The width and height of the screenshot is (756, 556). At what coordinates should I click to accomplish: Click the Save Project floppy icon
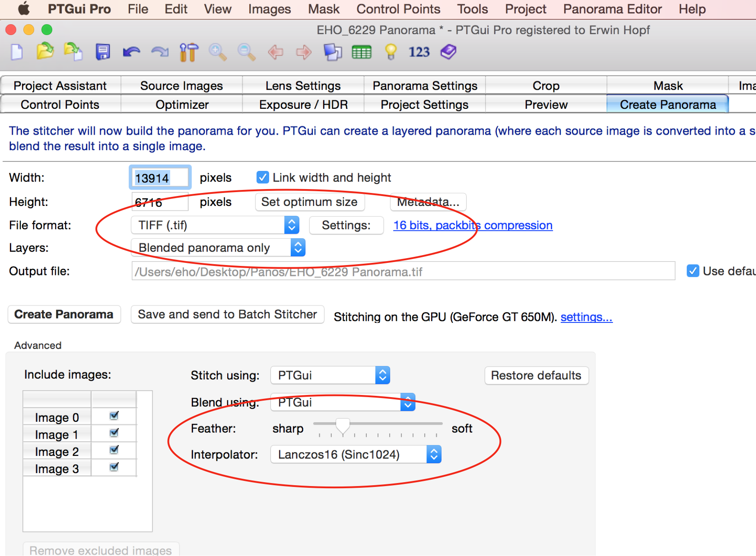point(103,52)
